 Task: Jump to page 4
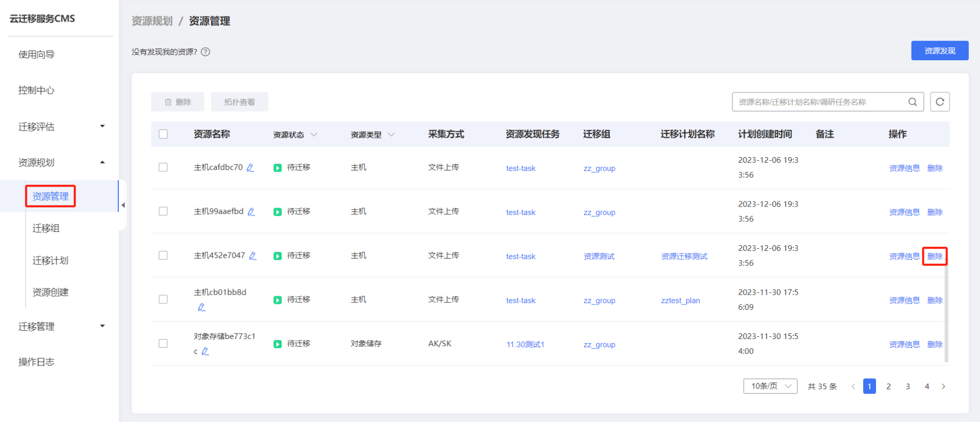[926, 386]
